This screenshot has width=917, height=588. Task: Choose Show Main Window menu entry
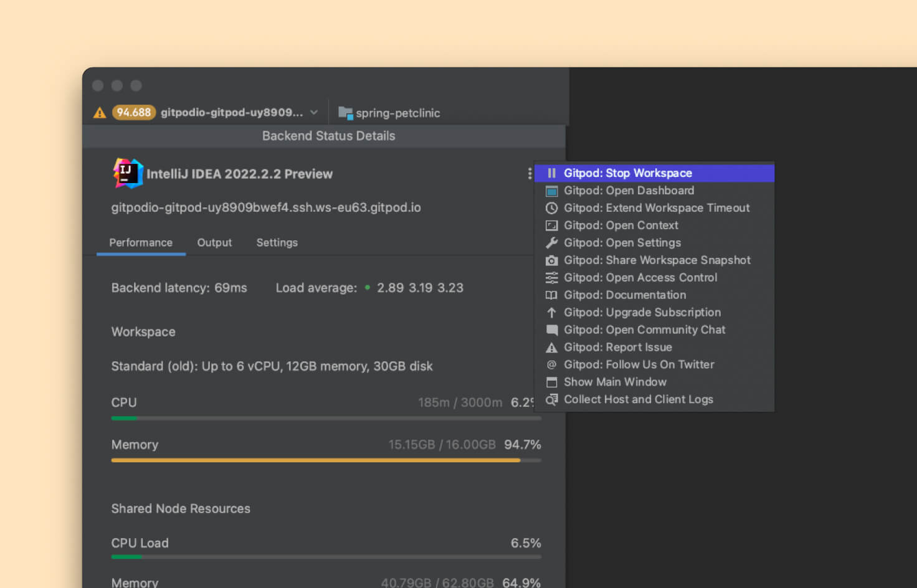pyautogui.click(x=654, y=382)
